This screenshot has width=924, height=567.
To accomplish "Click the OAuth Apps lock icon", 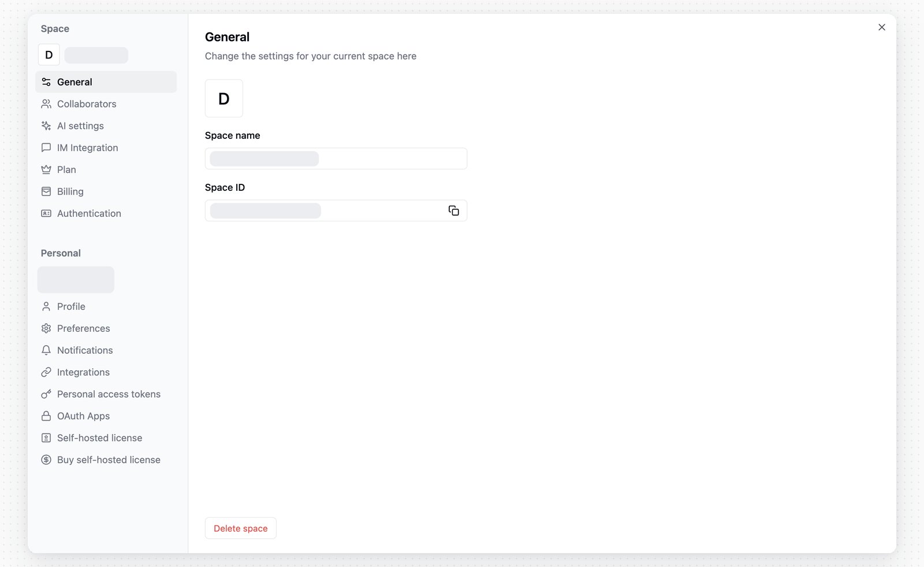I will click(46, 416).
